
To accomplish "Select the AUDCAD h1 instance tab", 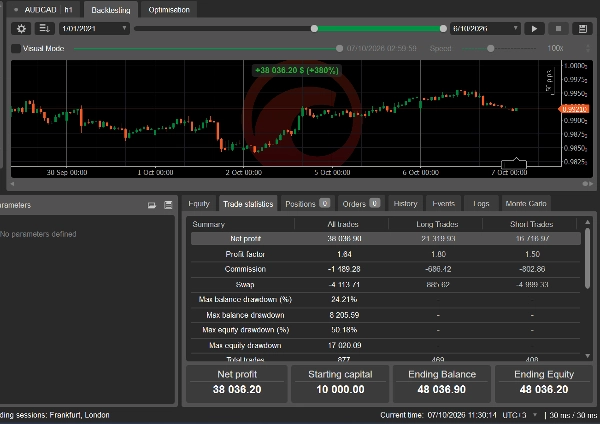I will pos(43,10).
